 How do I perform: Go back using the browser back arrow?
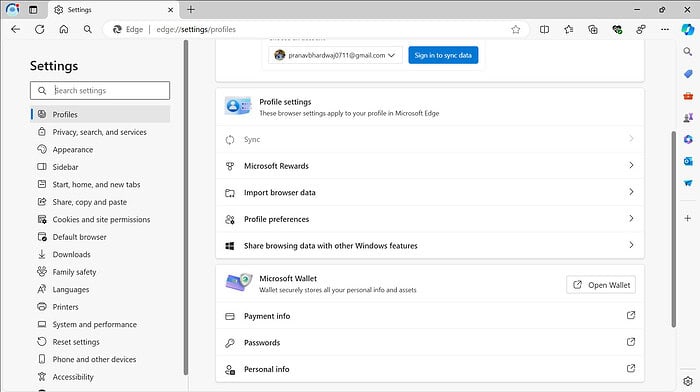click(x=16, y=29)
